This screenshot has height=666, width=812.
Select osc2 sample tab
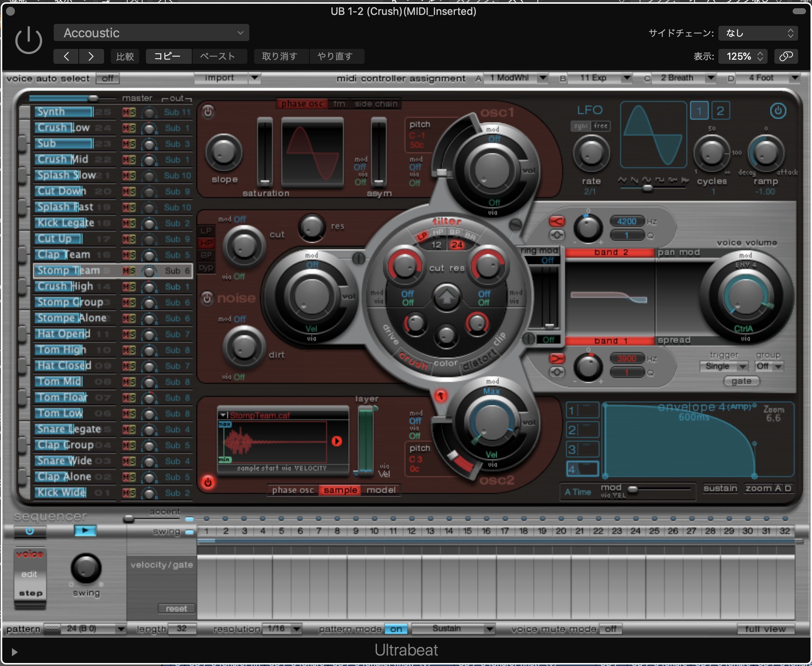pos(340,490)
